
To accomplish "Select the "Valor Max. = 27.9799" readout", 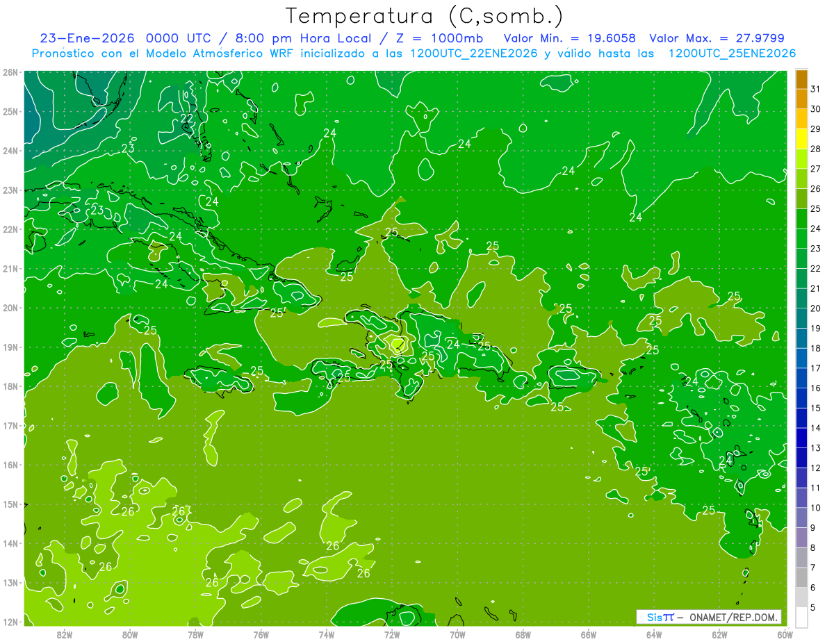I will tap(717, 38).
